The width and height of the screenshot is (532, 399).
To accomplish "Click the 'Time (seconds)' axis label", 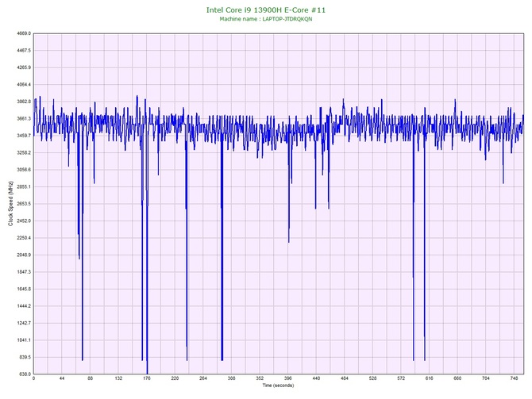I will (278, 386).
